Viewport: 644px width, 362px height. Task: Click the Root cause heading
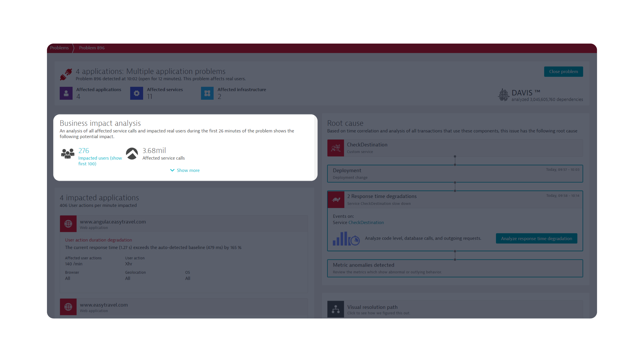(345, 123)
